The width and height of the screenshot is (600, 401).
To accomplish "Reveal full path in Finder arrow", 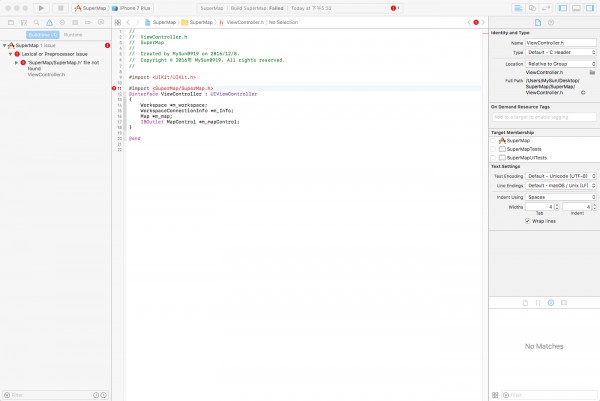I will tap(583, 93).
